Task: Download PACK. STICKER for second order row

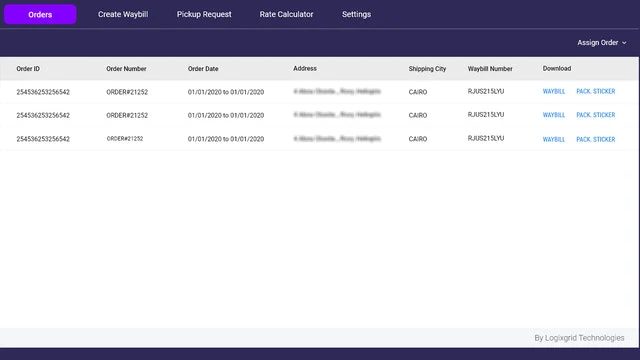Action: tap(596, 115)
